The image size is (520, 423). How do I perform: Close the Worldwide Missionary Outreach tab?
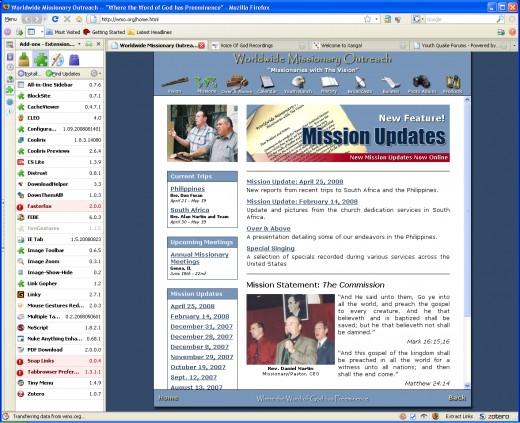(201, 45)
